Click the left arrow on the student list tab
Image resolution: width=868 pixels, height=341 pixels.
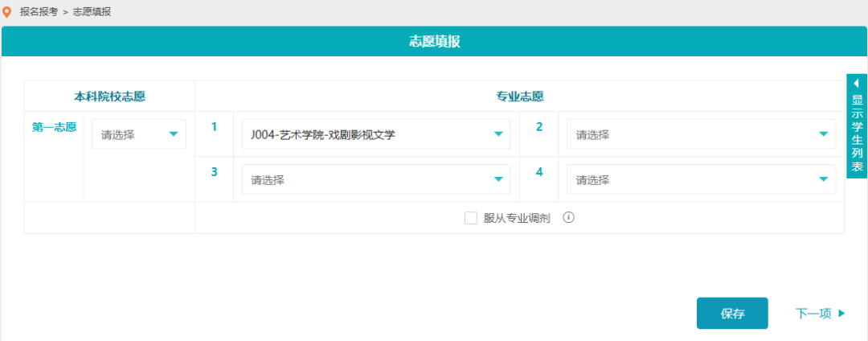[857, 84]
